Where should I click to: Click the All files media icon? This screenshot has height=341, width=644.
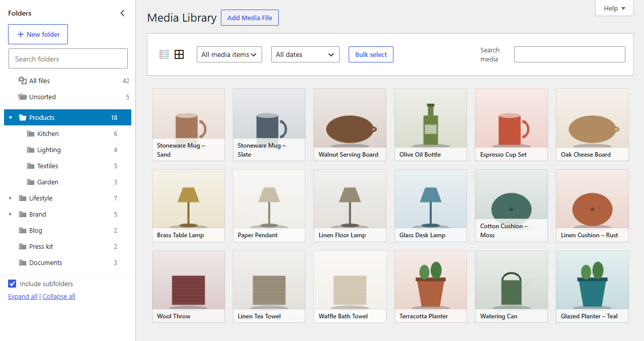23,81
